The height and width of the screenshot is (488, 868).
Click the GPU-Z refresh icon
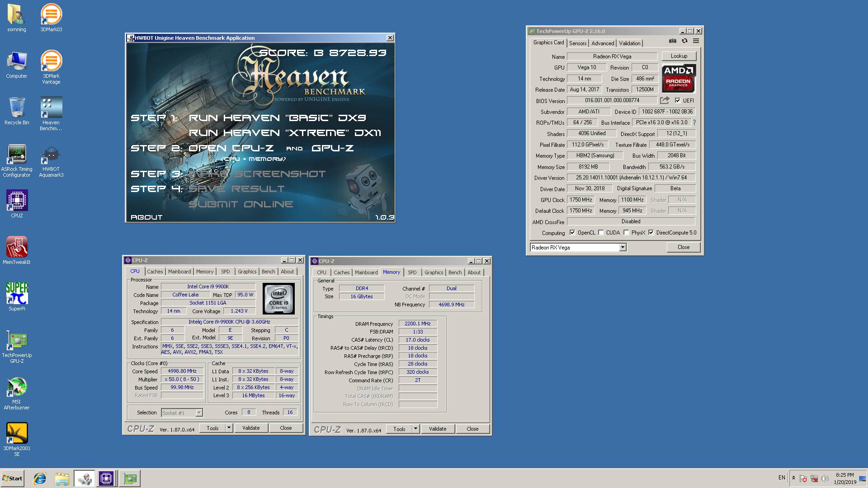point(684,41)
